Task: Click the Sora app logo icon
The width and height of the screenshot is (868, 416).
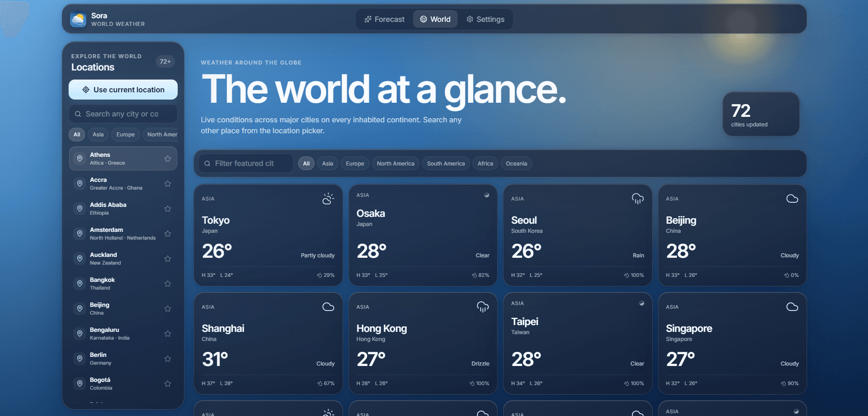Action: (x=78, y=19)
